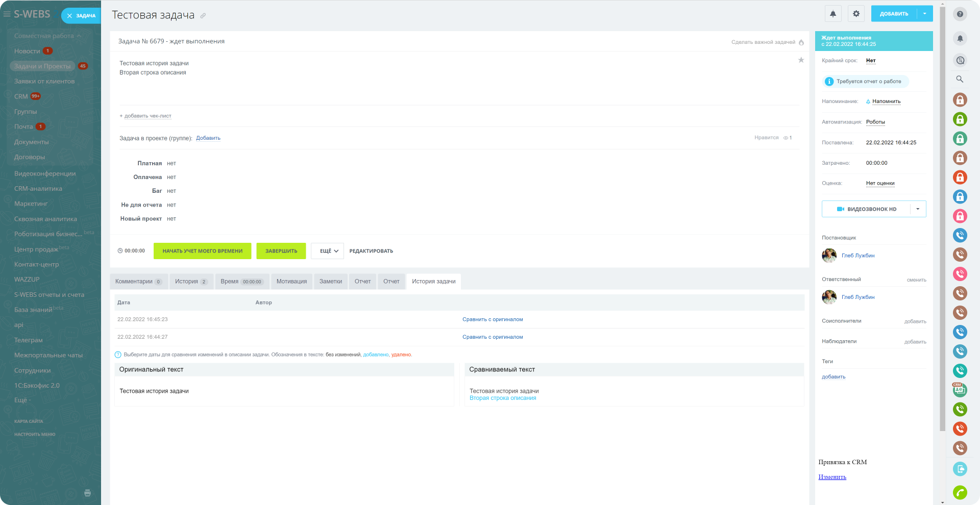The height and width of the screenshot is (505, 980).
Task: Click the green phone call icon
Action: 960,492
